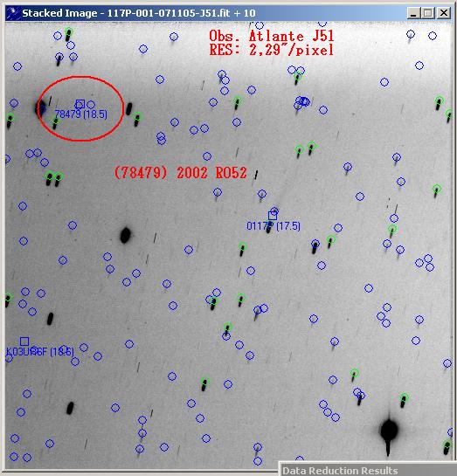Click the overlapping blue circle cluster near top right
Screen dimensions: 457x476
point(302,101)
